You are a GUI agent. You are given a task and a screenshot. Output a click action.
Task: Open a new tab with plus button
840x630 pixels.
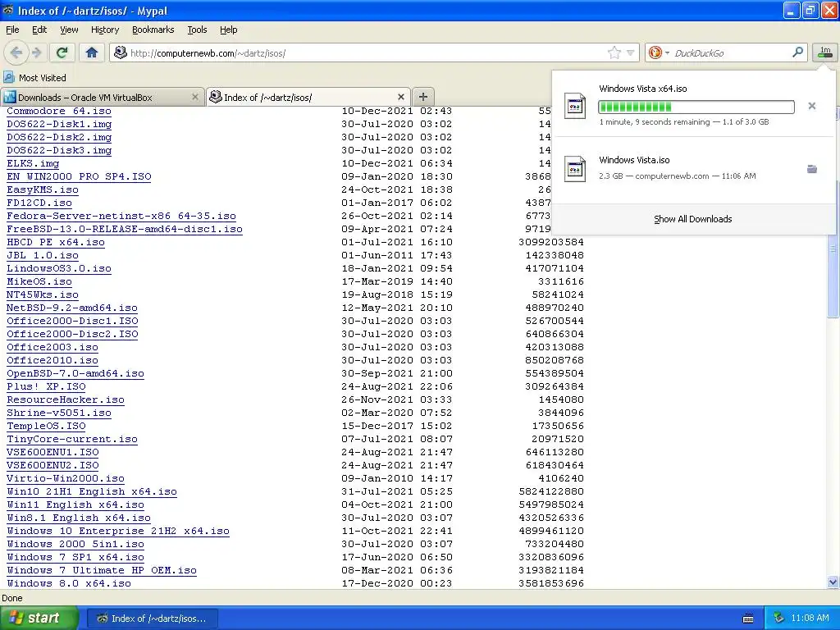coord(423,97)
